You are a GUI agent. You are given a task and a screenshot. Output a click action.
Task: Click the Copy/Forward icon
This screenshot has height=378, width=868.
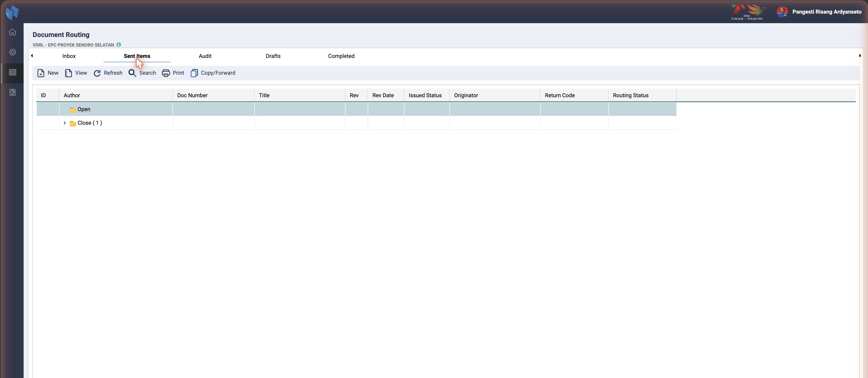click(194, 73)
